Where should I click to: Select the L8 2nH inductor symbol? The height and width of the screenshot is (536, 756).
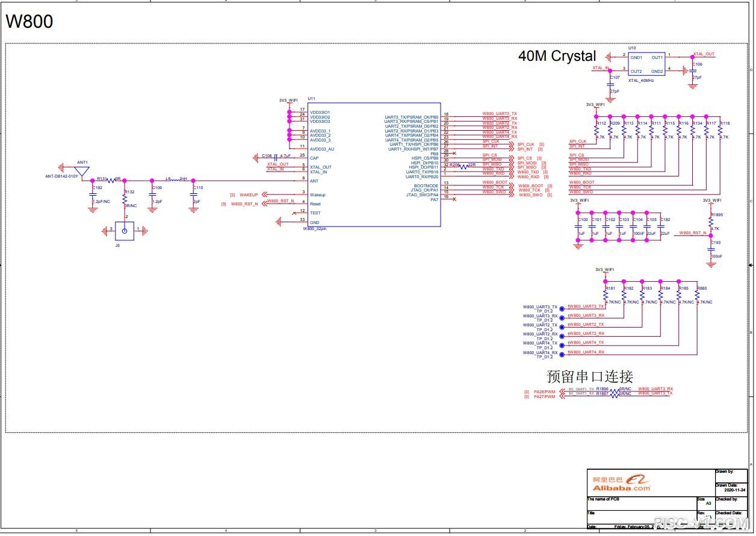176,179
